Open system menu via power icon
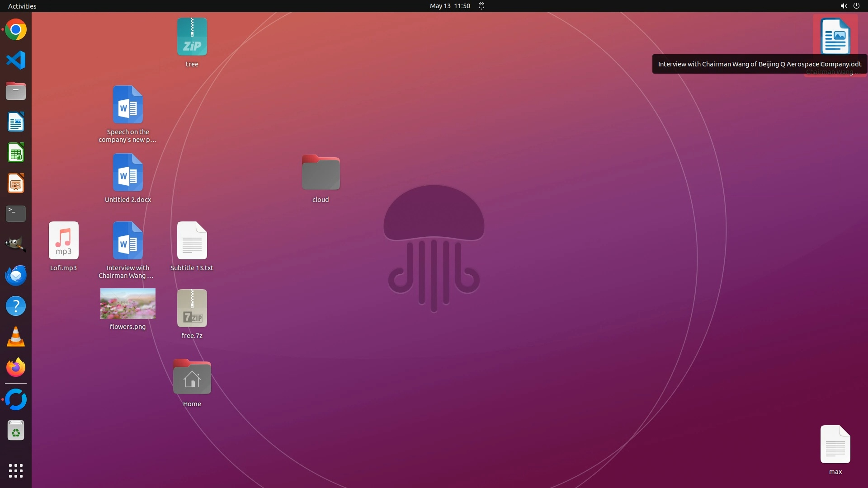 pos(856,6)
